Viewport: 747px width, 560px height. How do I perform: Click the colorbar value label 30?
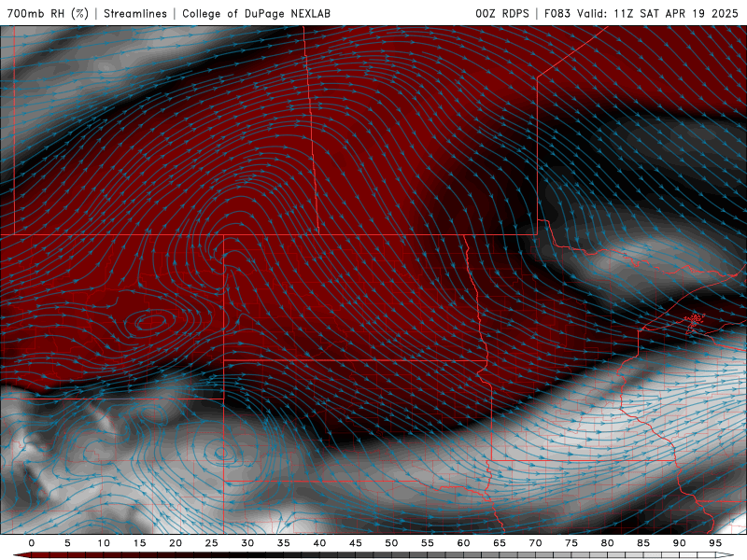(247, 543)
